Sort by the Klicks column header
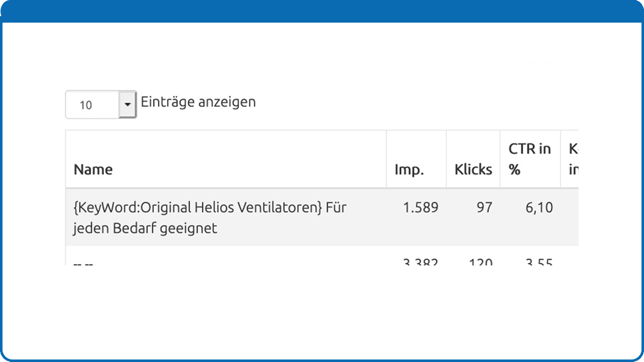 (x=473, y=159)
